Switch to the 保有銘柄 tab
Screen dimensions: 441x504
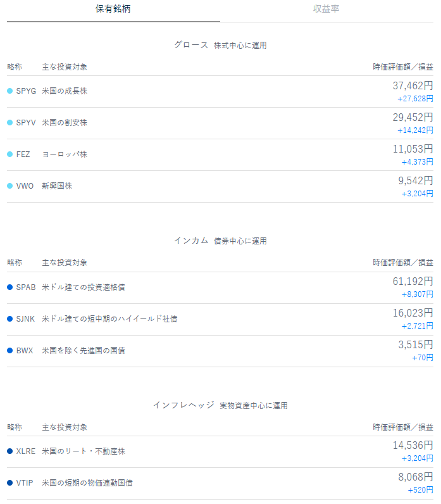pyautogui.click(x=113, y=9)
